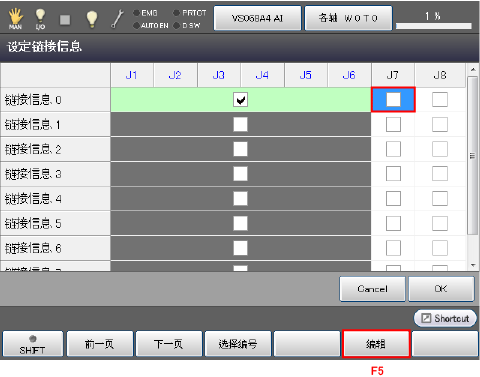Viewport: 480px width, 377px height.
Task: Click the 选择编号 button
Action: point(238,344)
